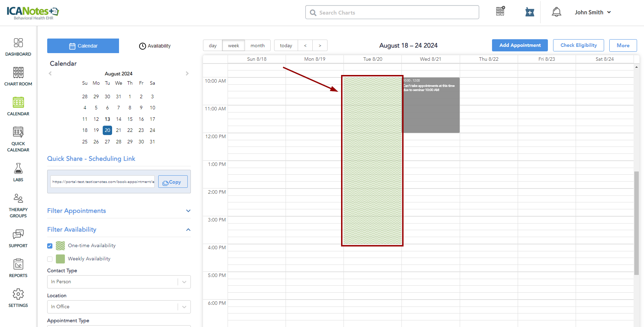The width and height of the screenshot is (644, 327).
Task: Open the John Smith user menu
Action: (592, 12)
